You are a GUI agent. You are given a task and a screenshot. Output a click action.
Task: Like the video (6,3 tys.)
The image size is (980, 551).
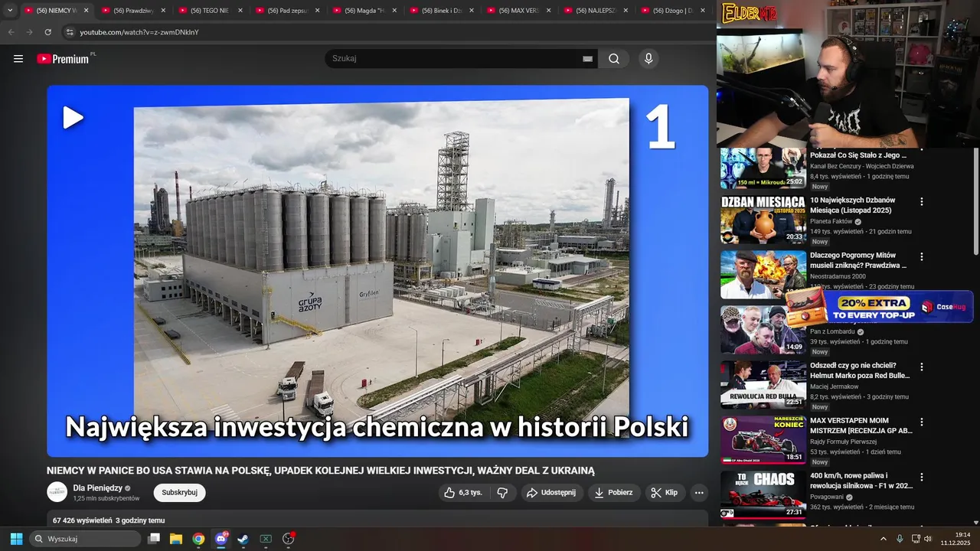click(464, 493)
